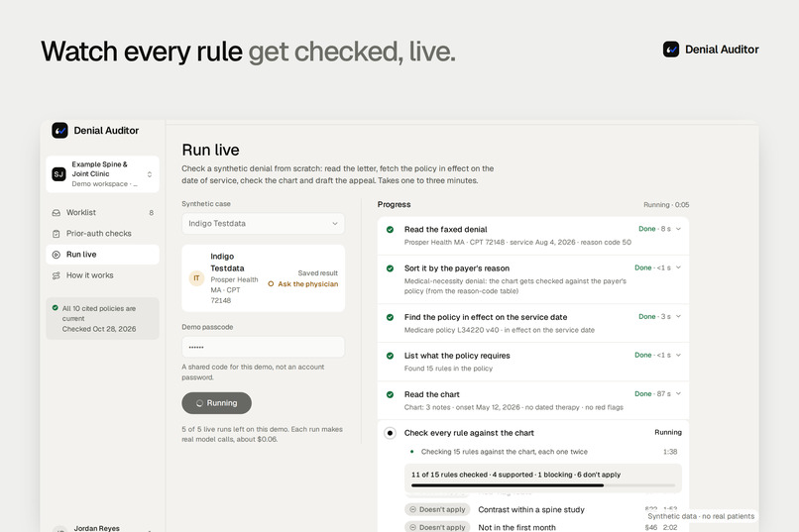This screenshot has height=532, width=799.
Task: Click the Saved result label
Action: pyautogui.click(x=318, y=273)
